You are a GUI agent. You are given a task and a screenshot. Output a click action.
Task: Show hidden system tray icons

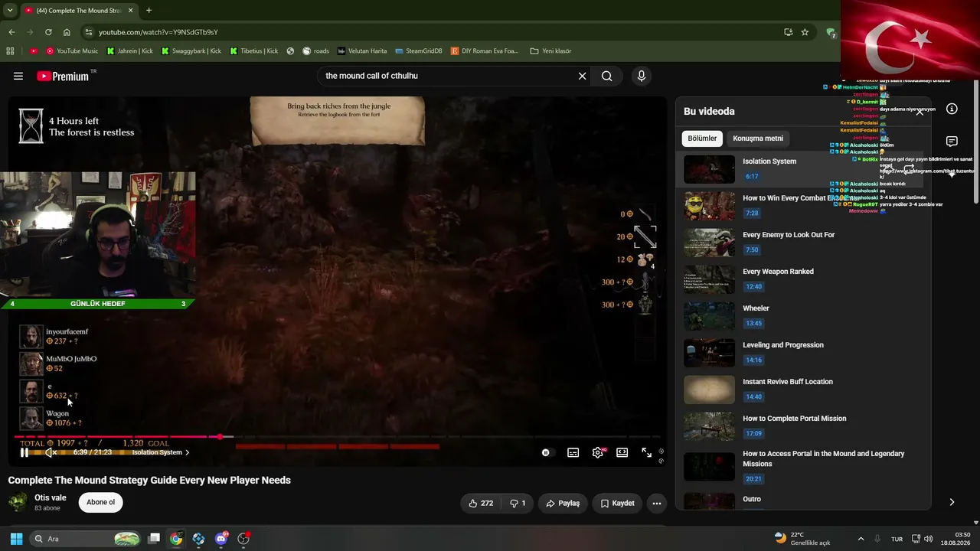pyautogui.click(x=861, y=539)
